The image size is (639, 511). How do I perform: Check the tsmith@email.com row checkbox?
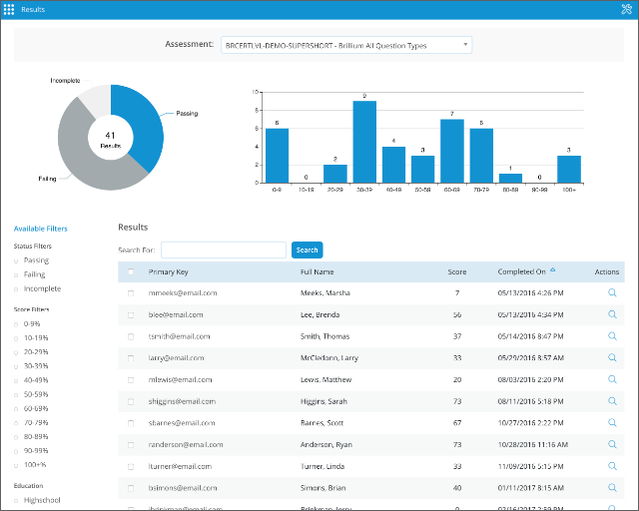point(131,337)
